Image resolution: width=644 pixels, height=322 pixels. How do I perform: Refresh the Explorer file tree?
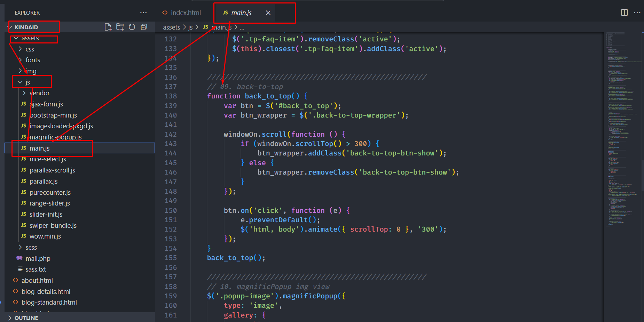pos(132,27)
